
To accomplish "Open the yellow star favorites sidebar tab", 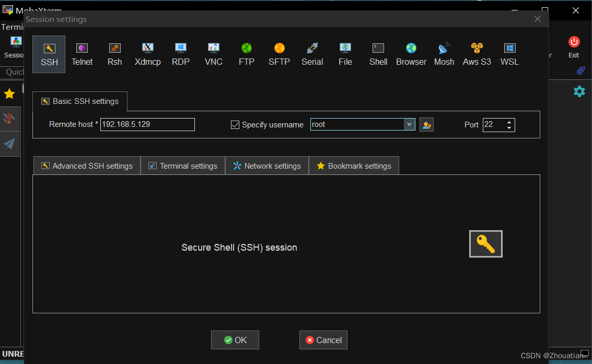I will pos(9,94).
